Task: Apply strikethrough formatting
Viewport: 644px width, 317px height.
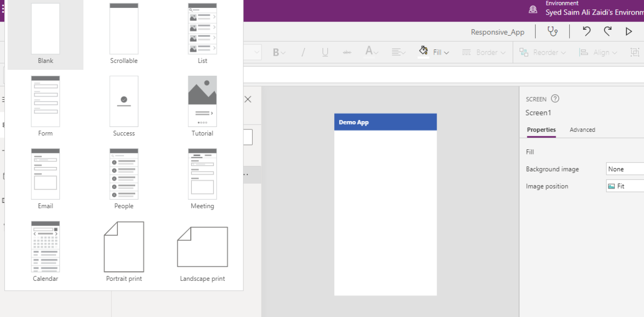Action: click(347, 52)
